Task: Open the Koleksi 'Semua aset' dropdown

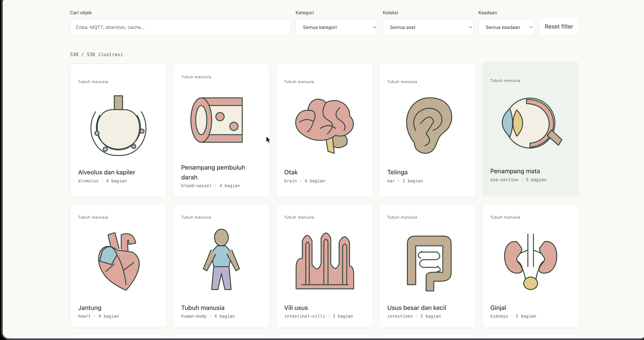Action: (x=428, y=27)
